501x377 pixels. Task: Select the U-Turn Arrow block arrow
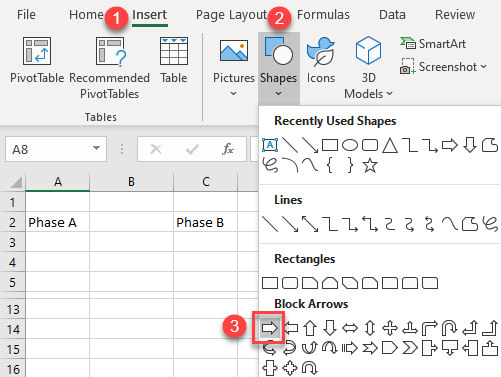click(x=450, y=328)
